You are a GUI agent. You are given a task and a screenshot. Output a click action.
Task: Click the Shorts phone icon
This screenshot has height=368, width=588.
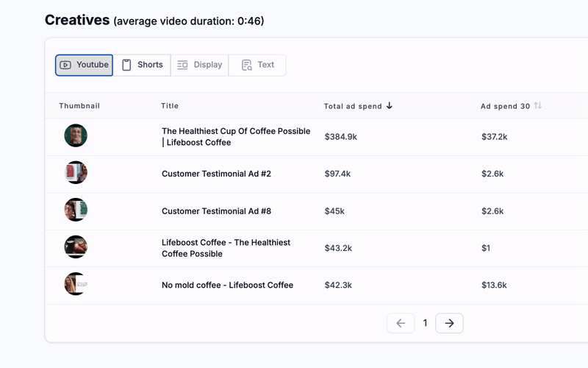pos(126,65)
